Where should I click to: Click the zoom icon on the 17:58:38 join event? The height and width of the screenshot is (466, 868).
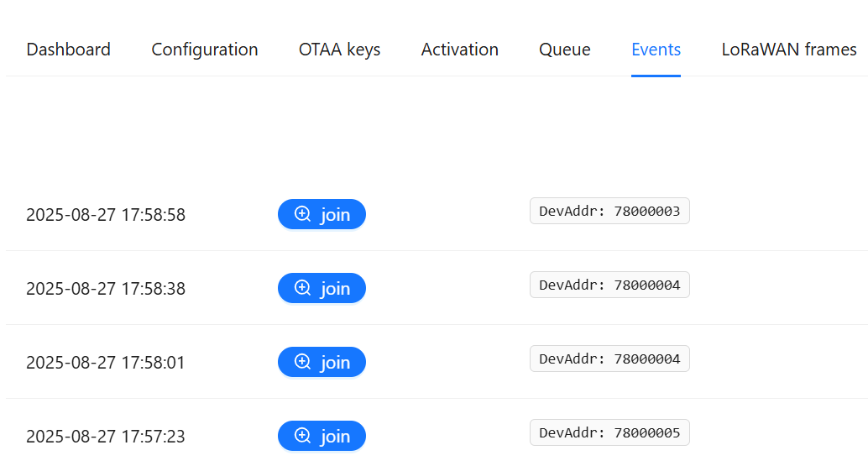[303, 288]
